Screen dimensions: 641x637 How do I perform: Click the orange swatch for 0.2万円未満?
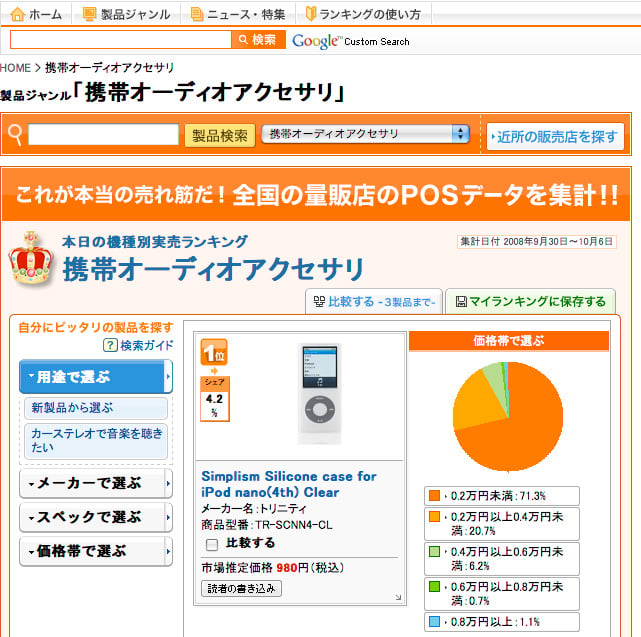[434, 496]
